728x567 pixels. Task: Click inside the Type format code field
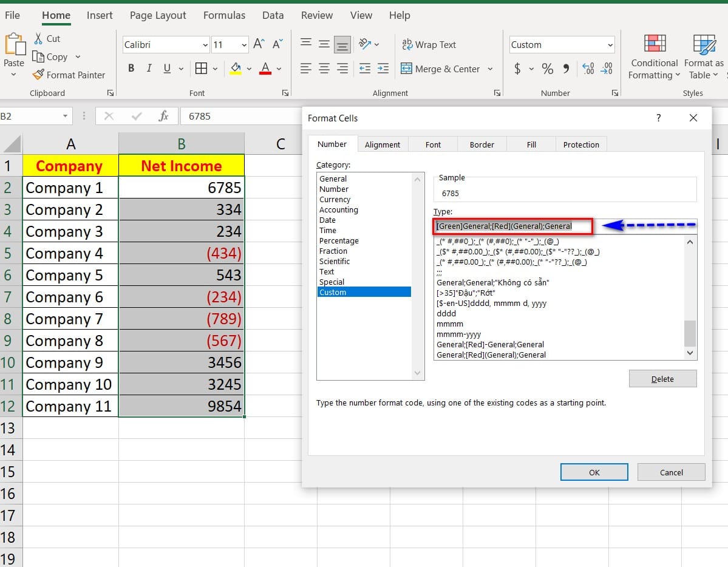tap(513, 226)
